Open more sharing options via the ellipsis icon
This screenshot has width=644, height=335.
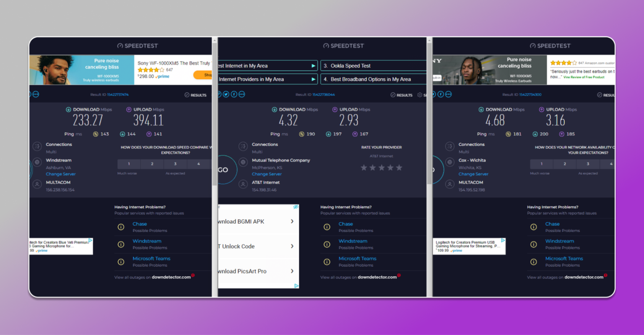point(241,94)
